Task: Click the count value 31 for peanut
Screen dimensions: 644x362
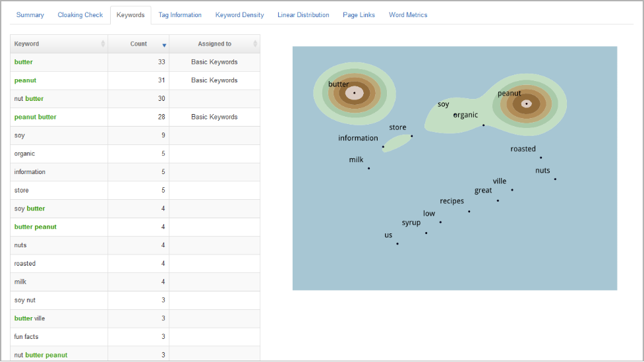Action: (161, 80)
